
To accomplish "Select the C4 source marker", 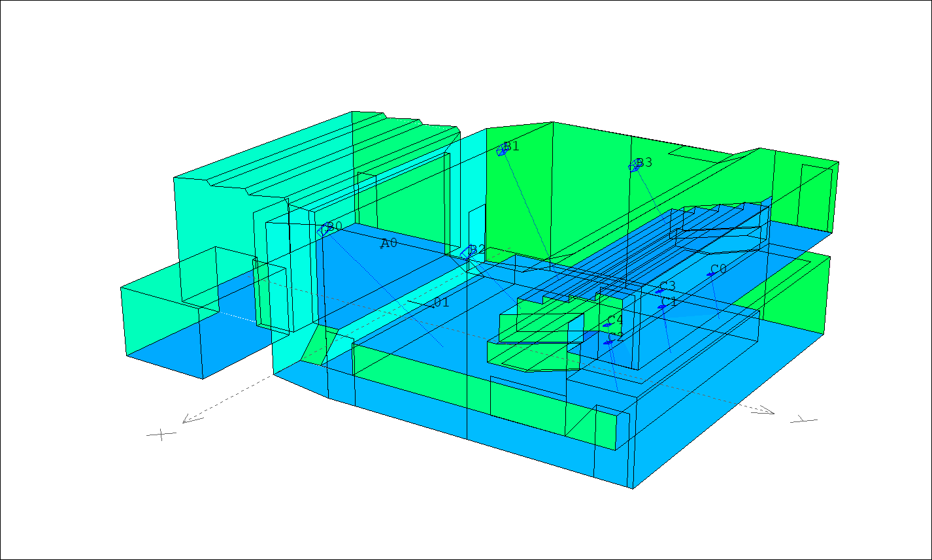I will pyautogui.click(x=608, y=325).
